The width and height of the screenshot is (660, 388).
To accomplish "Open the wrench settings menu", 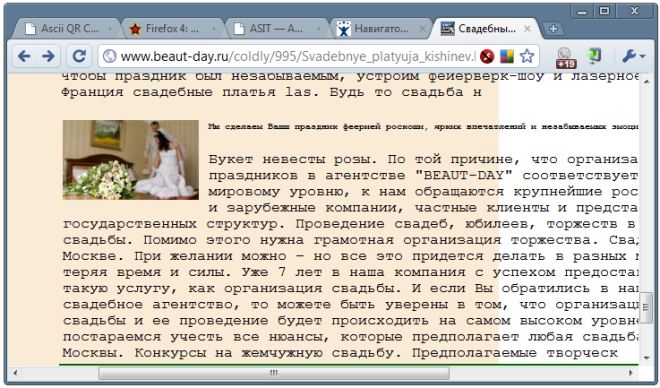I will [x=633, y=56].
